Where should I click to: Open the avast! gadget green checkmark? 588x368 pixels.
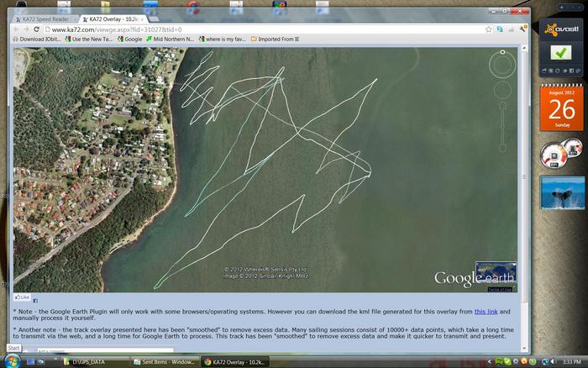click(x=560, y=52)
